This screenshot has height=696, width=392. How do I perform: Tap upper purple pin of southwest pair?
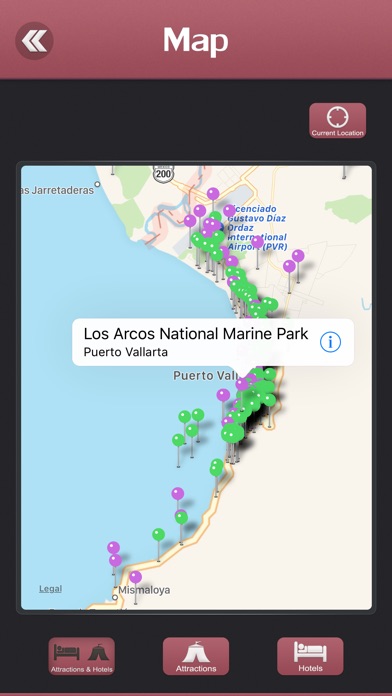click(x=114, y=548)
